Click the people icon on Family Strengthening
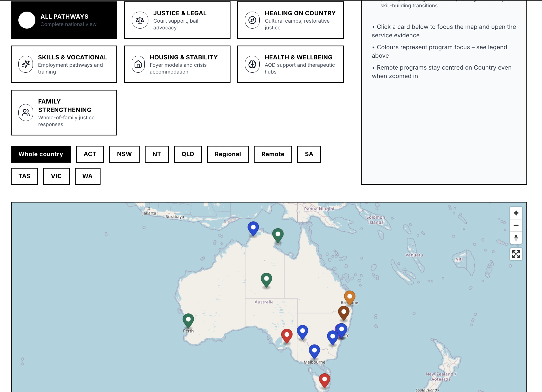 tap(25, 112)
